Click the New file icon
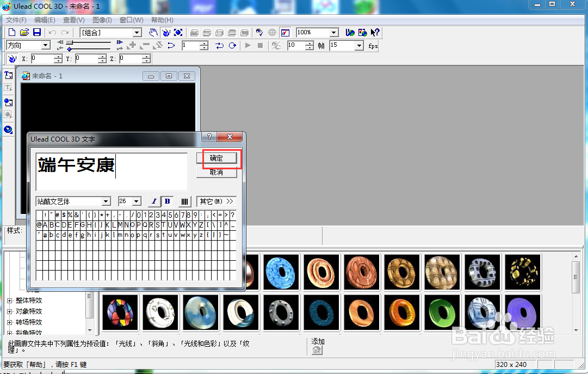 12,33
